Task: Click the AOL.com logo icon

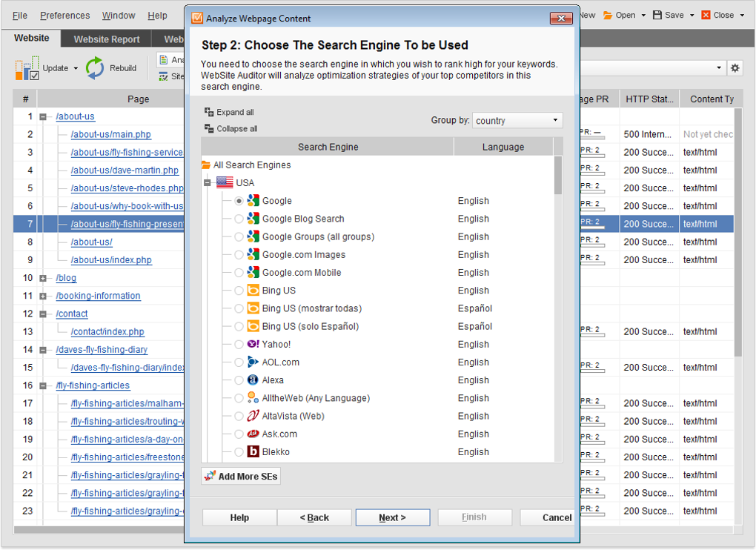Action: point(253,362)
